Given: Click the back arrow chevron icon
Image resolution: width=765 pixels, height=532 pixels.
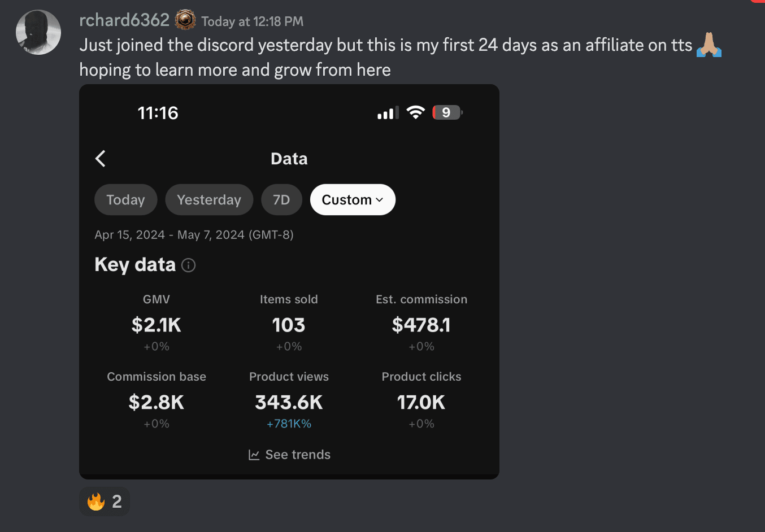Looking at the screenshot, I should point(101,159).
